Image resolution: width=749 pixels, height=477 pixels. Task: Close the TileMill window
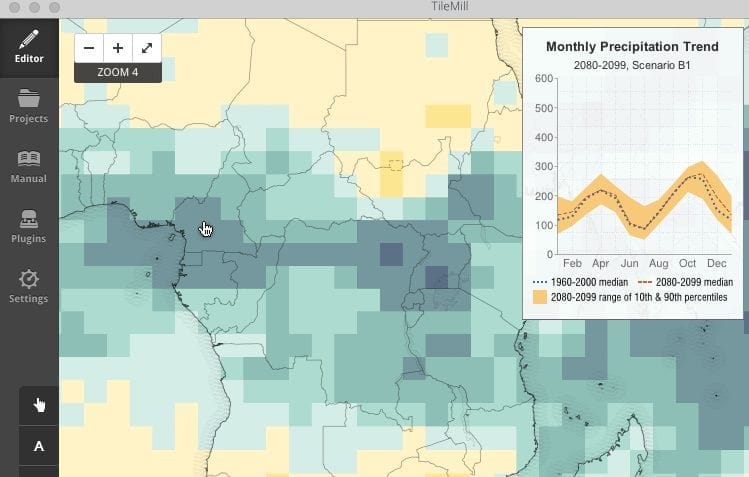click(x=12, y=8)
